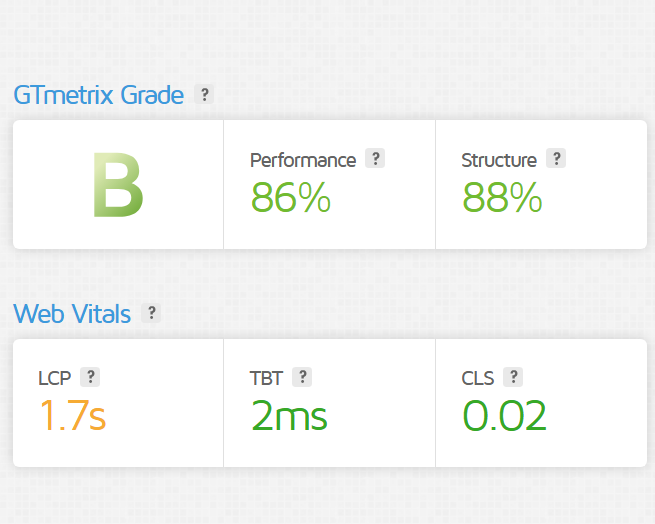Select the large B grade letter

pos(118,185)
